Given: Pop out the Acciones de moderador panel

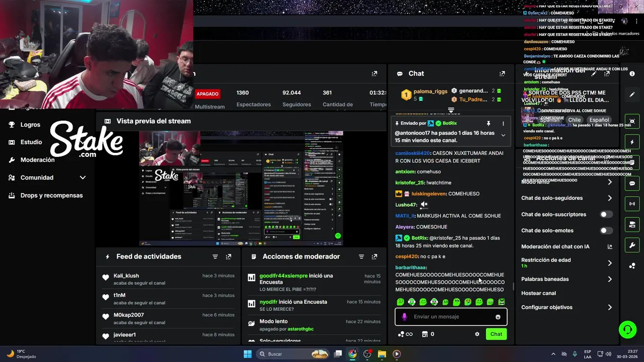Looking at the screenshot, I should click(x=374, y=256).
